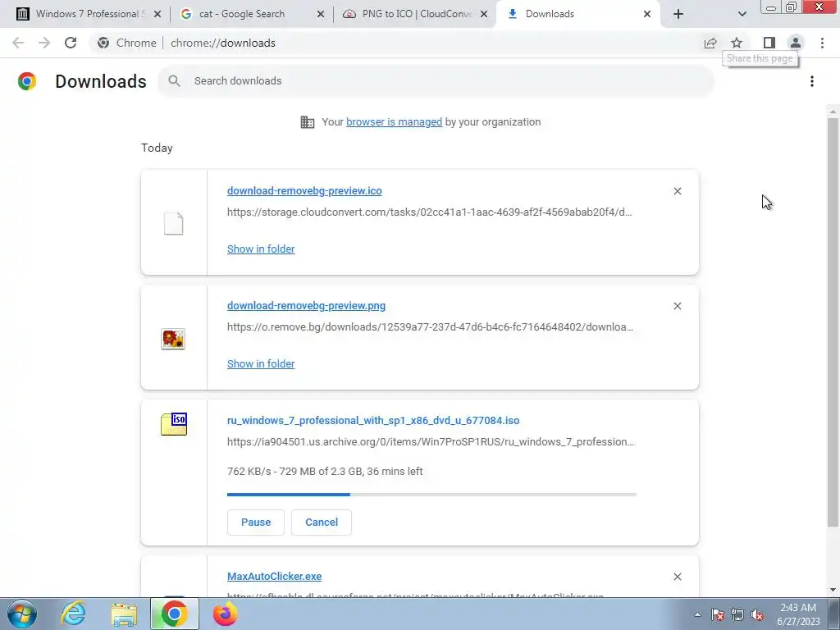This screenshot has height=630, width=840.
Task: Open download-removebg-preview.ico file link
Action: click(x=304, y=190)
